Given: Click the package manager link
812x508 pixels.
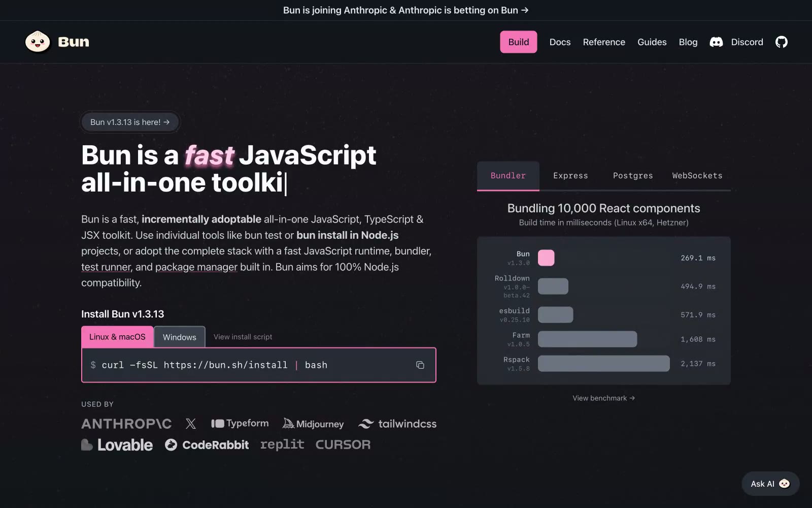Looking at the screenshot, I should tap(196, 267).
